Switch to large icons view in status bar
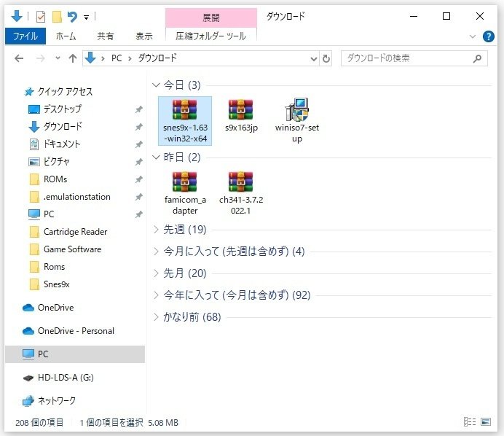This screenshot has width=504, height=436. [486, 422]
